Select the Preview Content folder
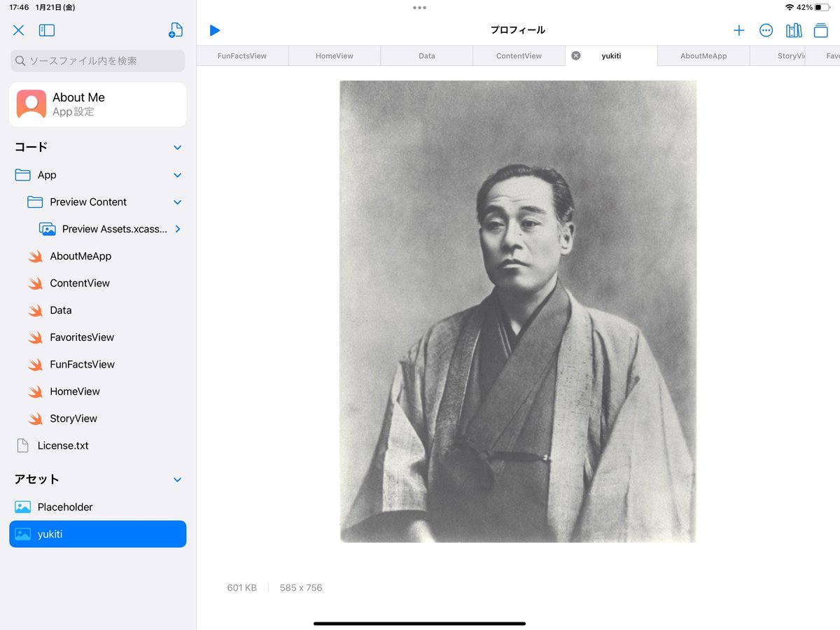The image size is (840, 630). (x=98, y=202)
